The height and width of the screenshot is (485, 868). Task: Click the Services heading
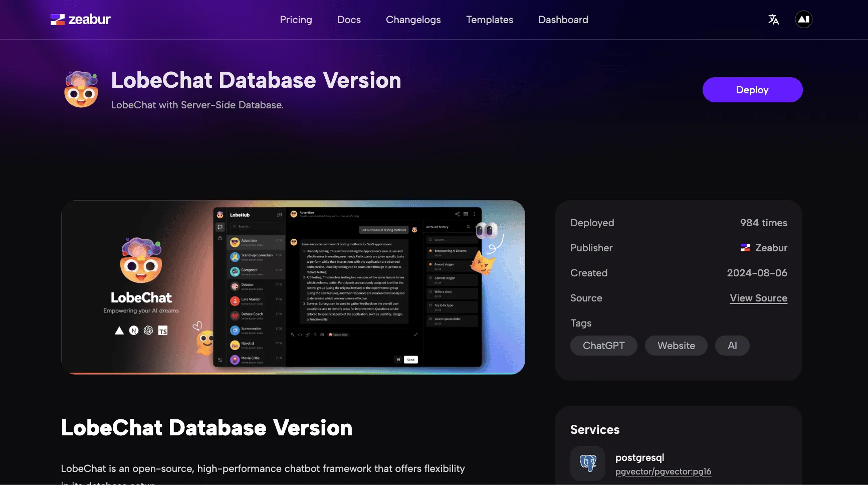tap(595, 430)
